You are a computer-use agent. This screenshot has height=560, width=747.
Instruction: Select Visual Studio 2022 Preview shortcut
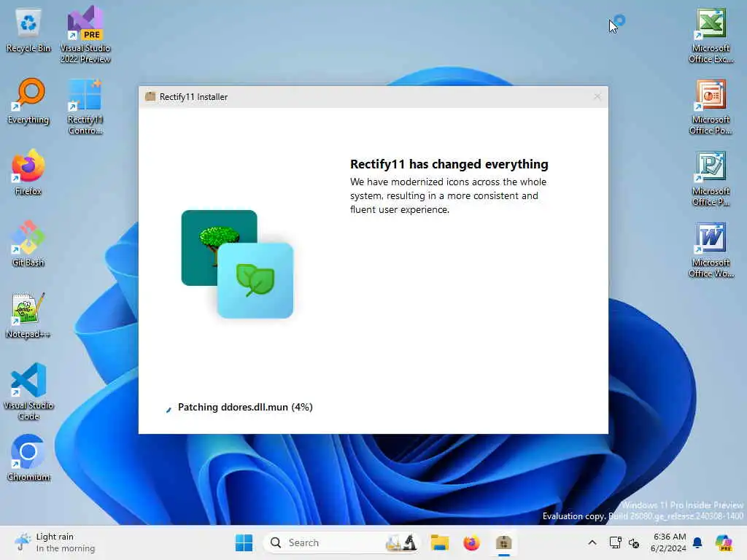[85, 35]
